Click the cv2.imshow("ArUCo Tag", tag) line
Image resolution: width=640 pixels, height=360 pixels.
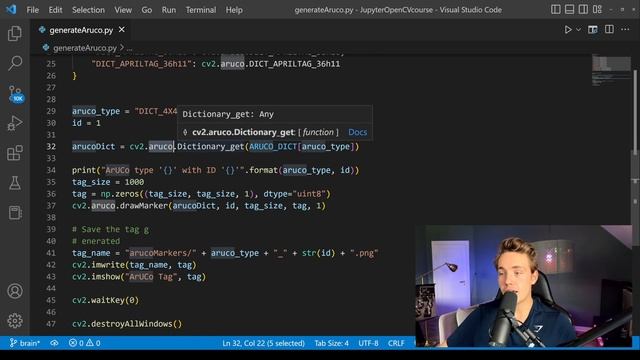click(139, 277)
